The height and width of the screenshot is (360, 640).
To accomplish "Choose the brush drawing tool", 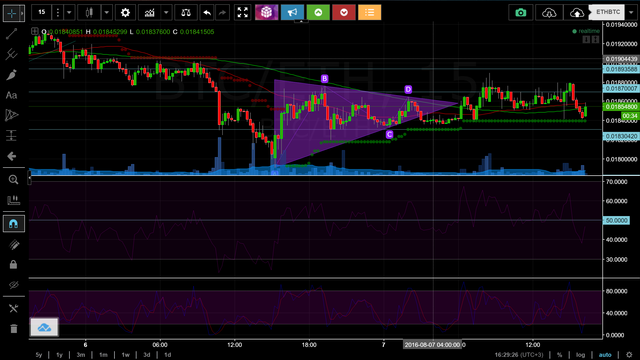I will [11, 75].
